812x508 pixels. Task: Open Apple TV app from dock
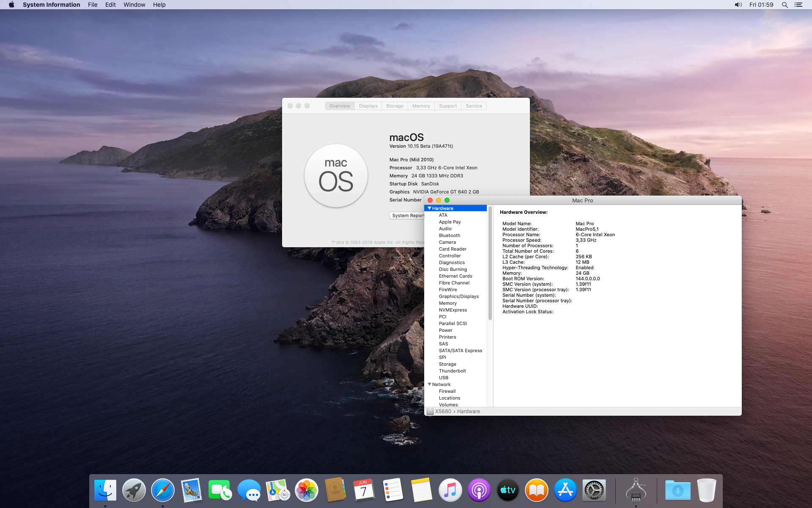tap(507, 490)
